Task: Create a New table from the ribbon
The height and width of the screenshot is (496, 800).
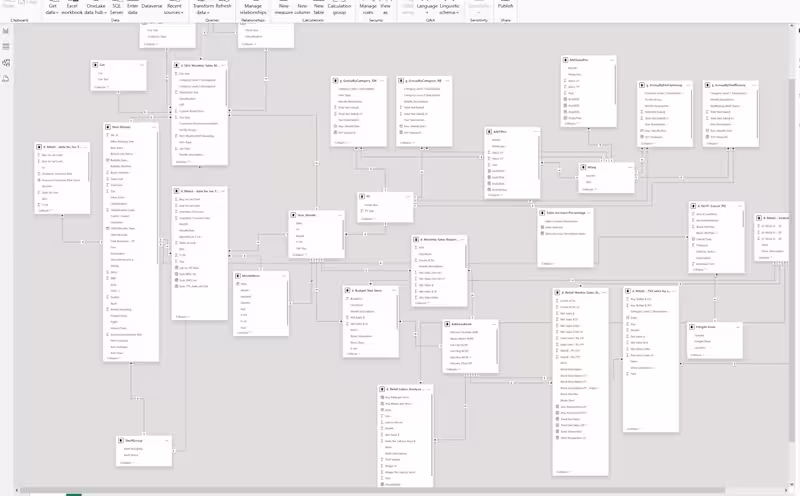Action: 319,8
